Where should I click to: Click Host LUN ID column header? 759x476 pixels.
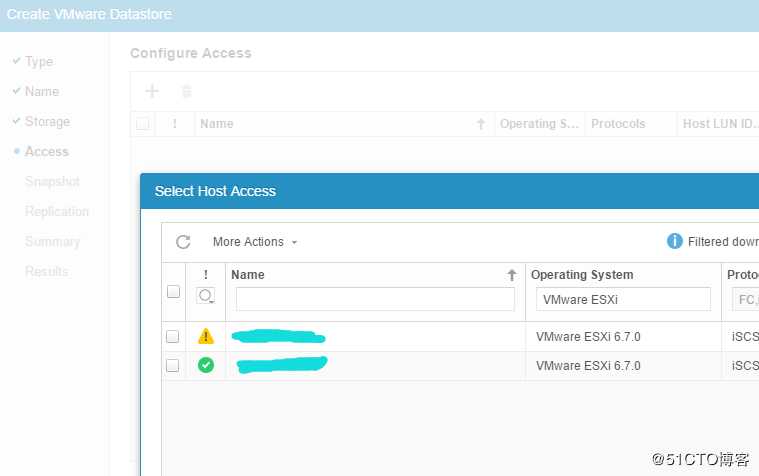(x=720, y=123)
